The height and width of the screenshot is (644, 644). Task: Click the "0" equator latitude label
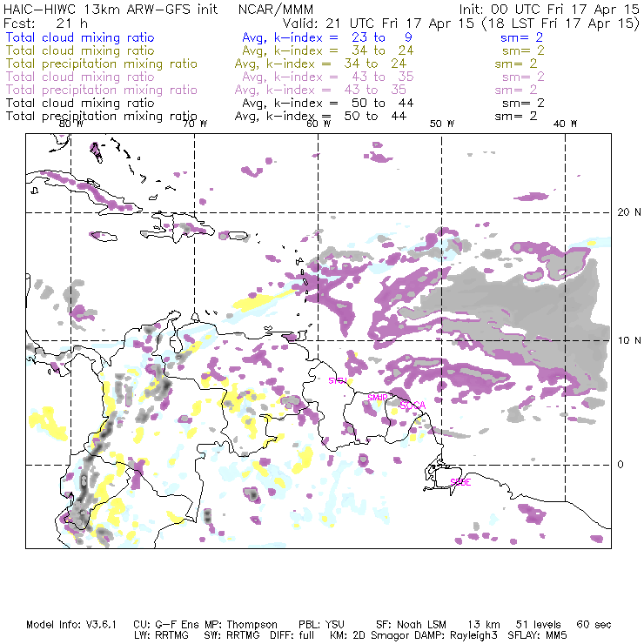coord(621,465)
